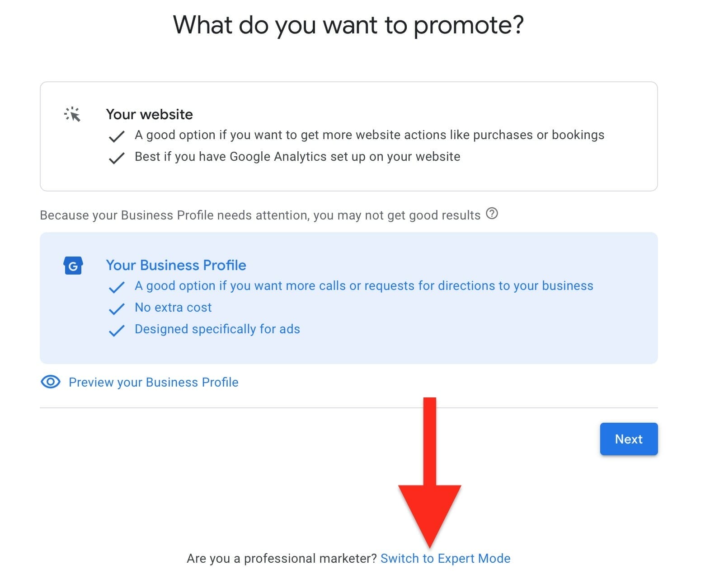This screenshot has width=724, height=588.
Task: Click the Business Profile needs attention warning text
Action: [260, 215]
